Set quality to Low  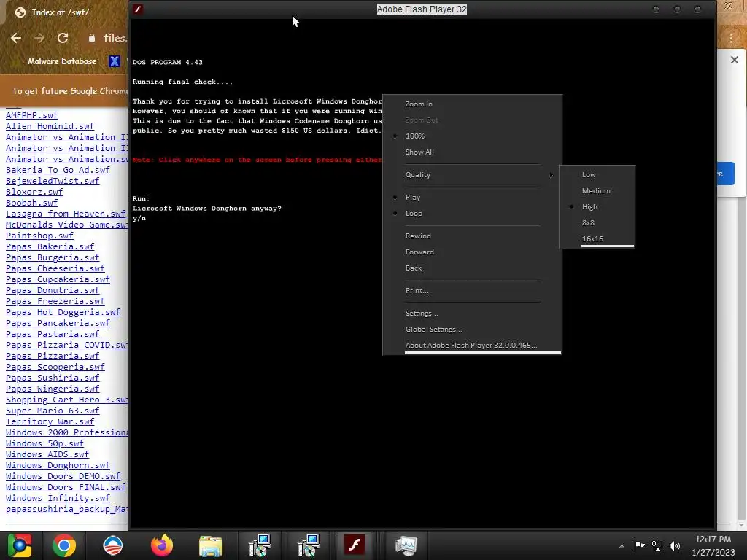pyautogui.click(x=589, y=175)
